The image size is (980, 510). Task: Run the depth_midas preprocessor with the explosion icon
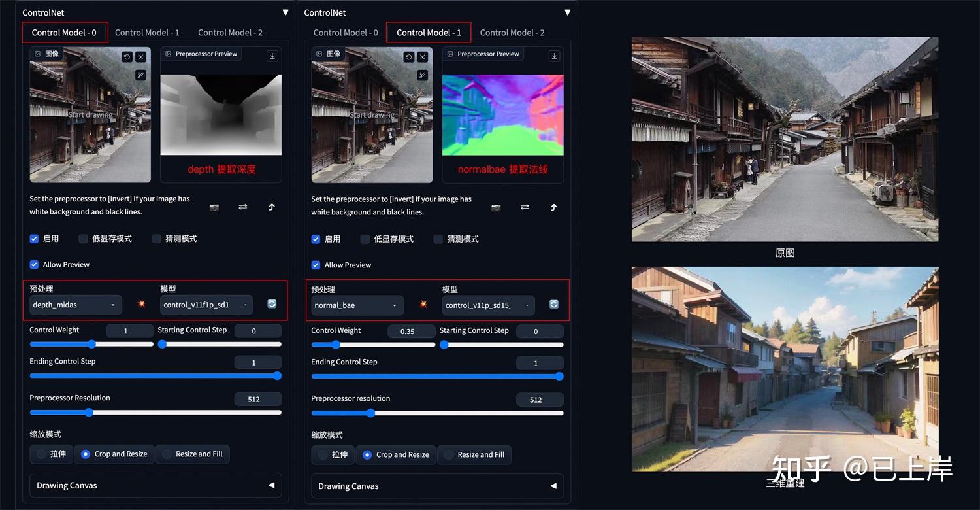pyautogui.click(x=141, y=305)
